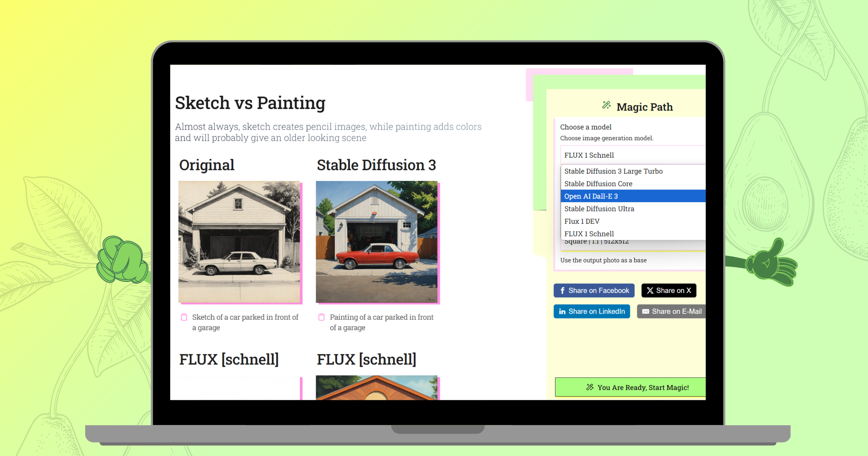Click Share on LinkedIn button
The width and height of the screenshot is (868, 456).
[592, 311]
